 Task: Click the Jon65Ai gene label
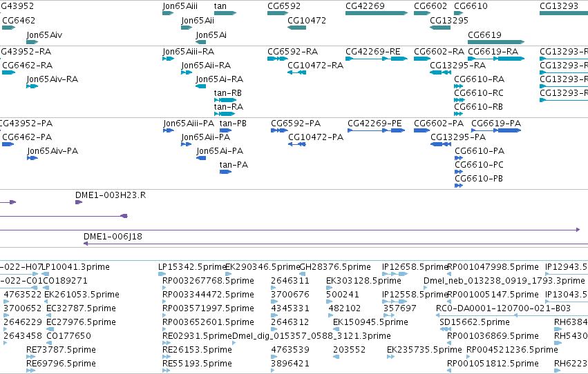click(211, 35)
